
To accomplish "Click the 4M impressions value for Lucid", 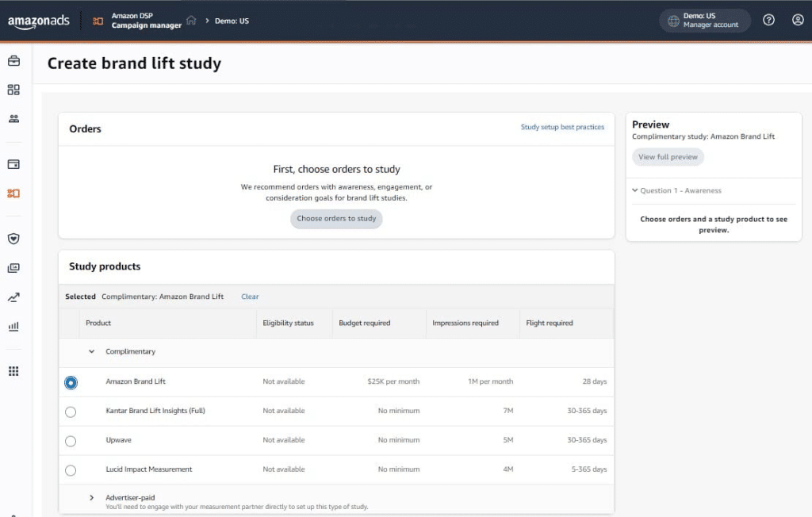I will coord(508,469).
